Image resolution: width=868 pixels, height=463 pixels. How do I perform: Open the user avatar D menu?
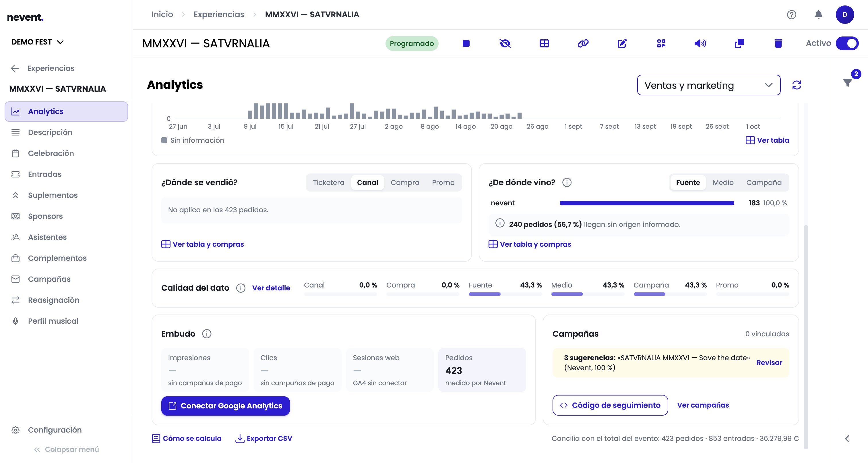[x=845, y=14]
